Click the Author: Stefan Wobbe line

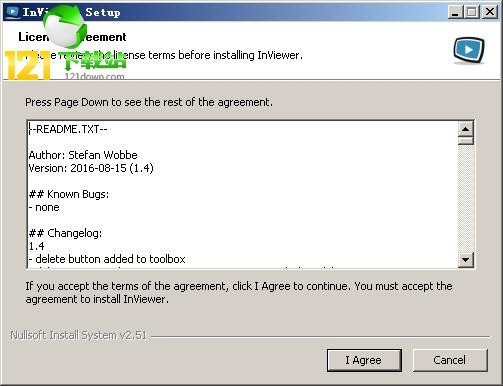pyautogui.click(x=83, y=155)
